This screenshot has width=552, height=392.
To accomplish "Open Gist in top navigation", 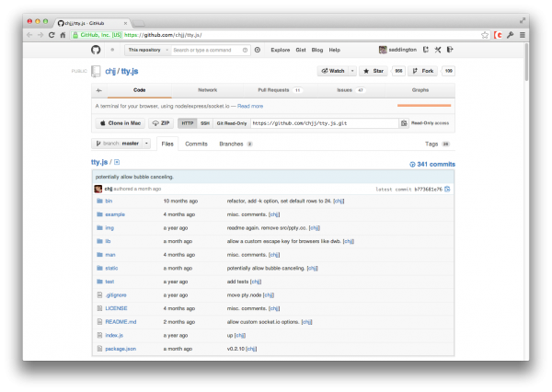I will (301, 50).
